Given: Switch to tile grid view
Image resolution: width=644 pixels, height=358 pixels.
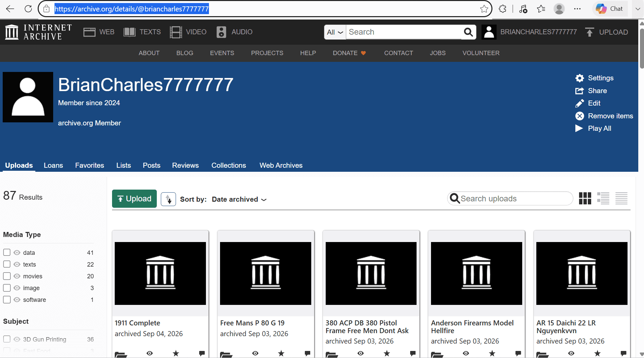Looking at the screenshot, I should click(x=585, y=198).
